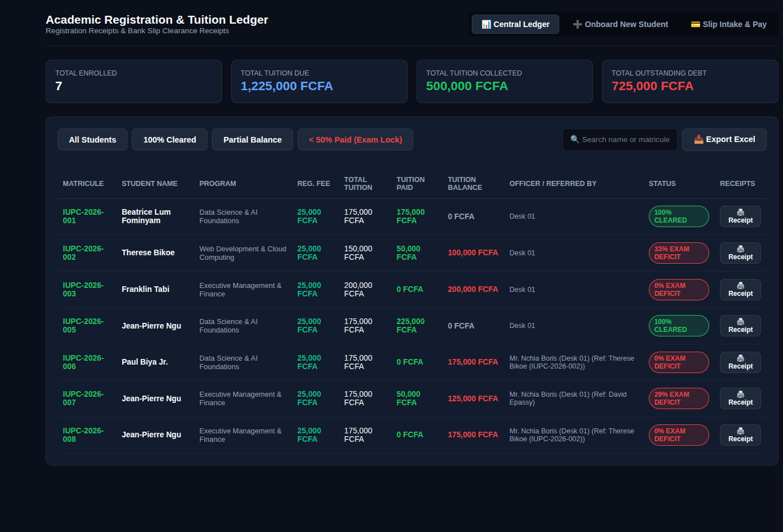The height and width of the screenshot is (532, 783).
Task: Filter by All Students
Action: [92, 140]
